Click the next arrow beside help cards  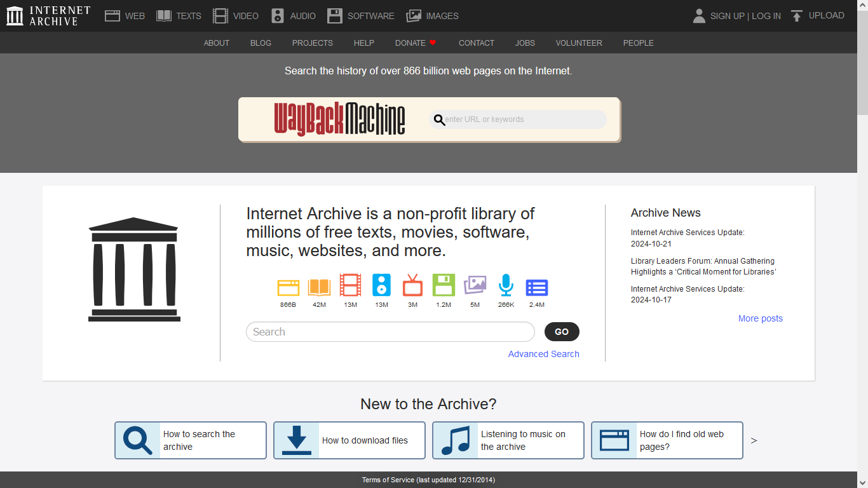[x=754, y=440]
